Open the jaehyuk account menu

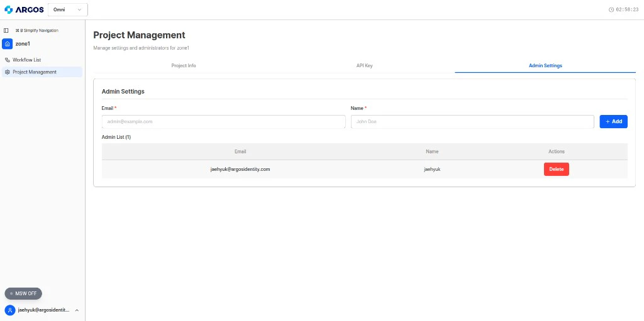[42, 310]
